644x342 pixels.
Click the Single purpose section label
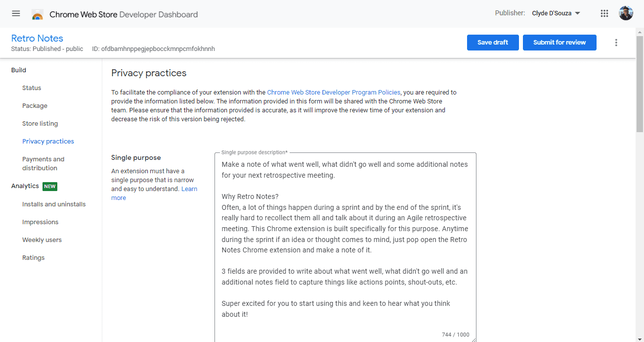pos(136,158)
